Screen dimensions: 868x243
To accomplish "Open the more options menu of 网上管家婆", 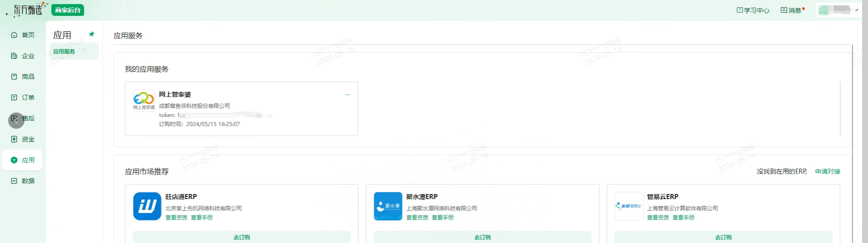I will point(347,95).
